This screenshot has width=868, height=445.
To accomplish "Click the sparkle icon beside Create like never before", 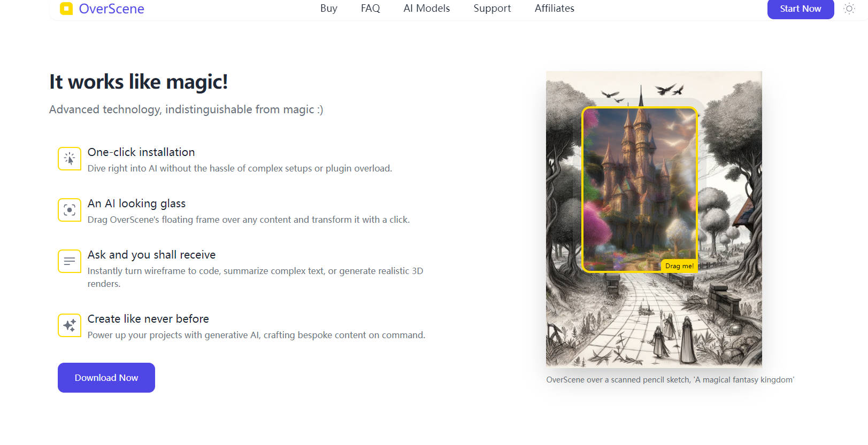I will pyautogui.click(x=70, y=325).
